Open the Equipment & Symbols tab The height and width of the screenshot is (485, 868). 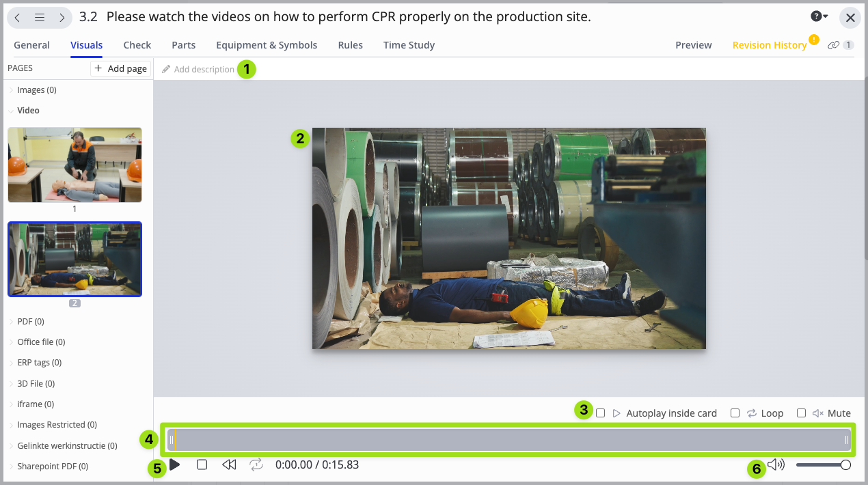[267, 45]
